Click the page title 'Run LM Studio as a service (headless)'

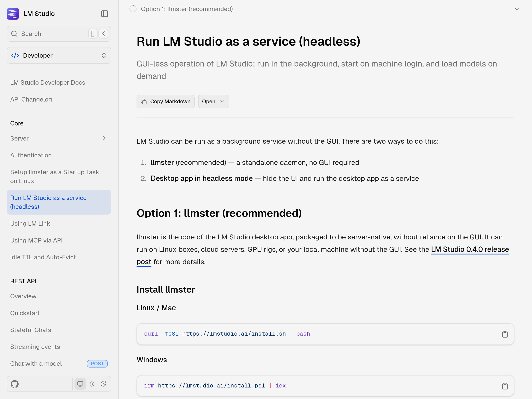coord(248,41)
